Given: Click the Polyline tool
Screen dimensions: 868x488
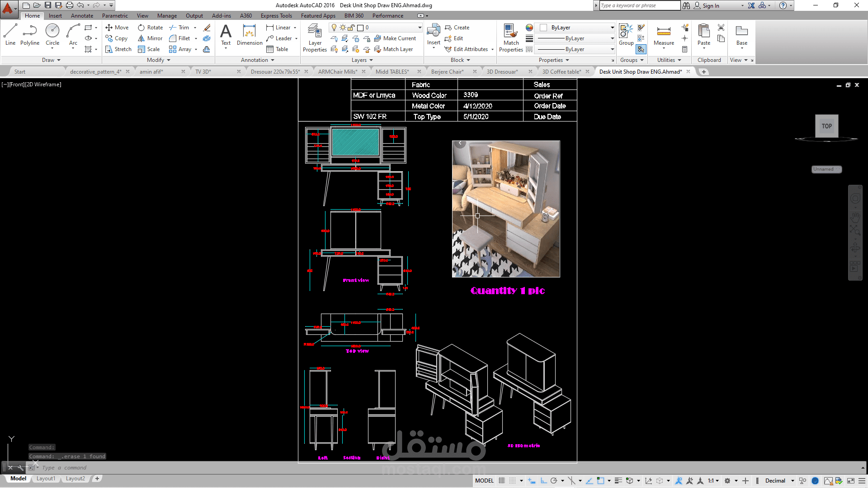Looking at the screenshot, I should click(30, 35).
